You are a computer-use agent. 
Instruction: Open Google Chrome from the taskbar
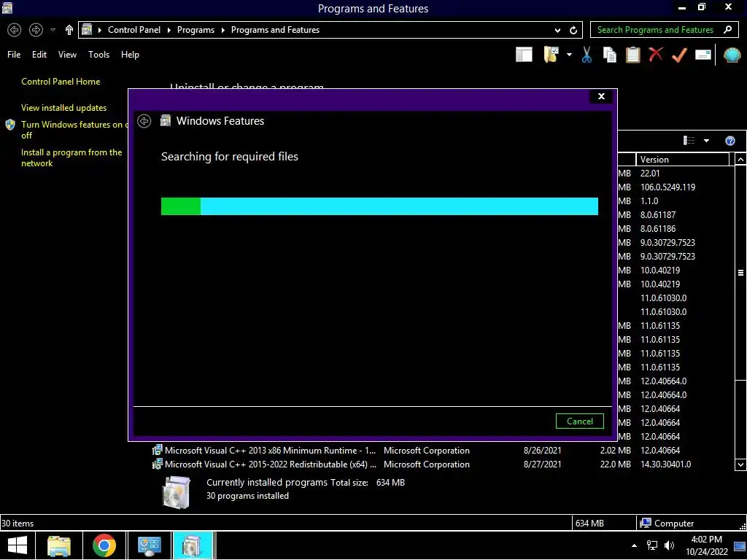[104, 545]
